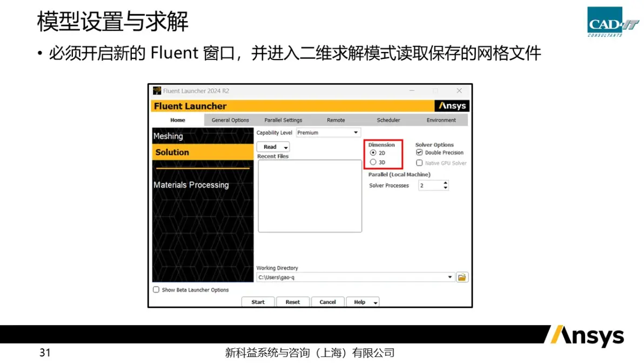Click the Fluent Launcher title bar icon

(157, 91)
